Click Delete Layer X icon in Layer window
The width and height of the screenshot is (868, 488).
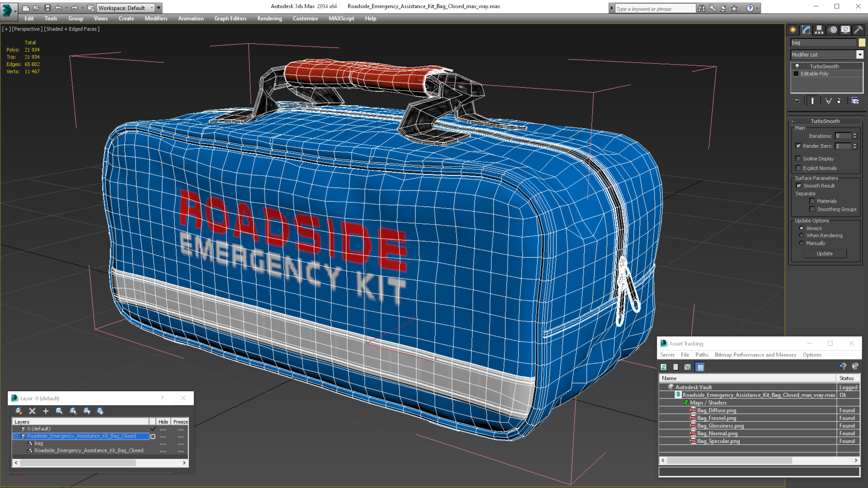[x=32, y=411]
